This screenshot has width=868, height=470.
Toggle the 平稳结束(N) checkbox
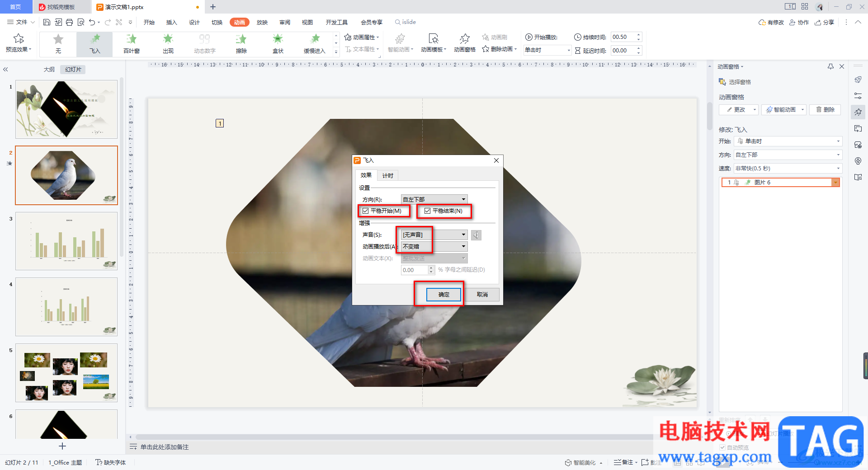click(x=427, y=211)
